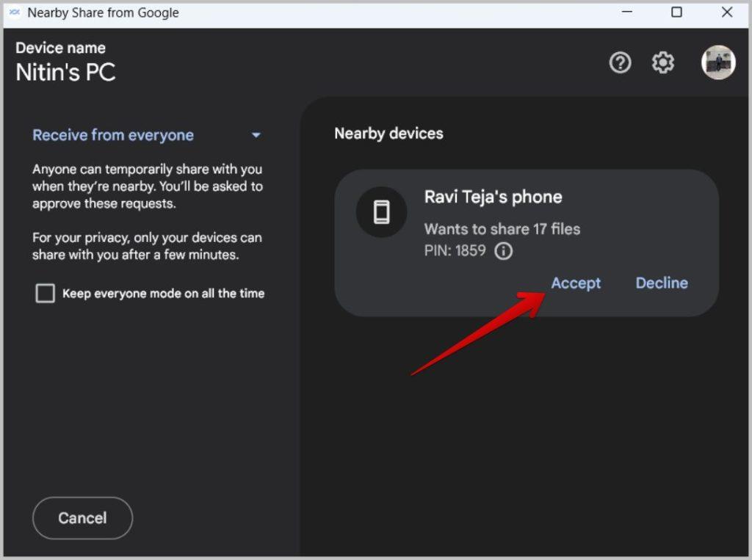The height and width of the screenshot is (560, 752).
Task: Accept files from Ravi Teja's phone
Action: [576, 283]
